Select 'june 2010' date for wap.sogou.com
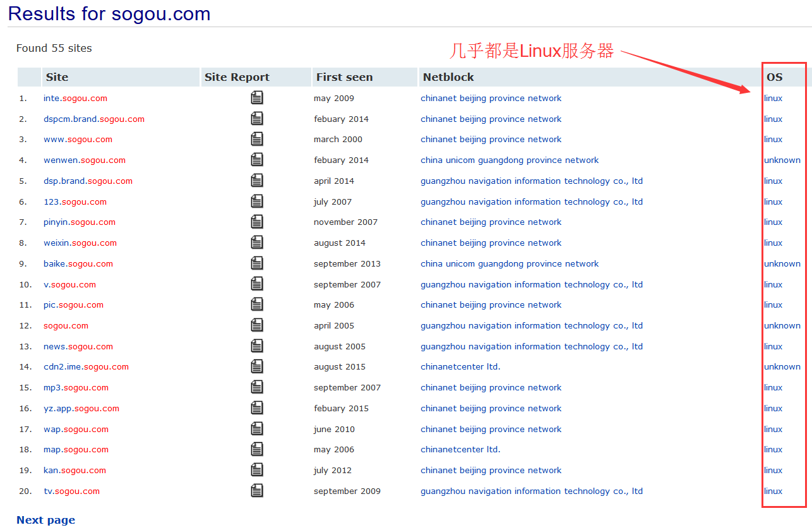812x530 pixels. point(334,429)
